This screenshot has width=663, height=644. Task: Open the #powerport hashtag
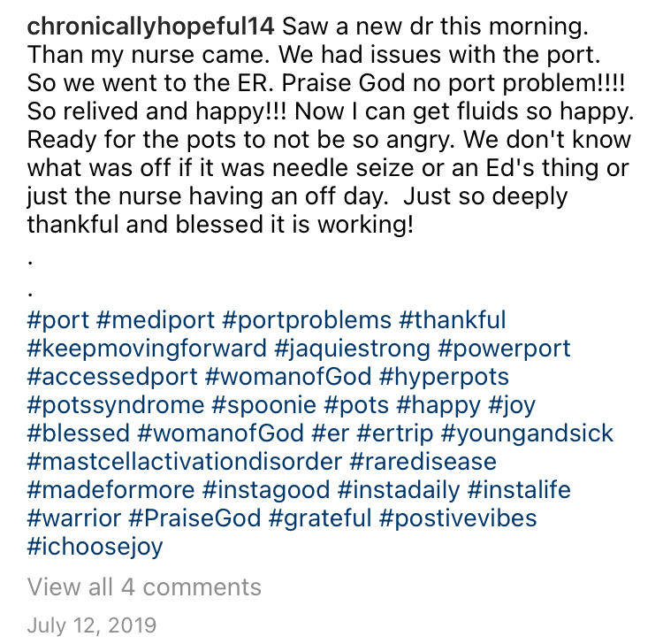click(504, 349)
